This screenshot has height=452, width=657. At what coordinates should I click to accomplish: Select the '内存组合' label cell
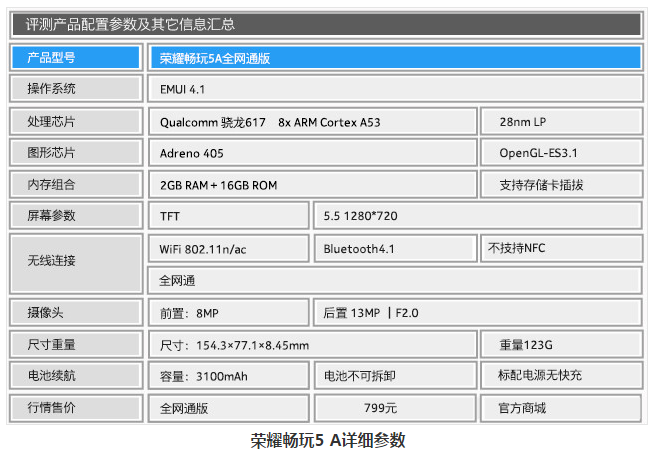76,184
